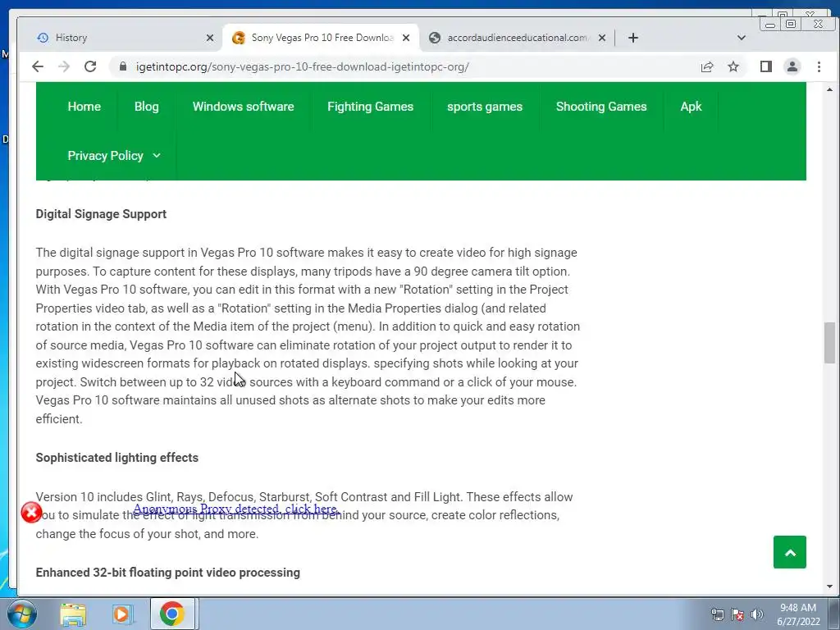The height and width of the screenshot is (630, 840).
Task: Click the green back-to-top button
Action: 789,552
